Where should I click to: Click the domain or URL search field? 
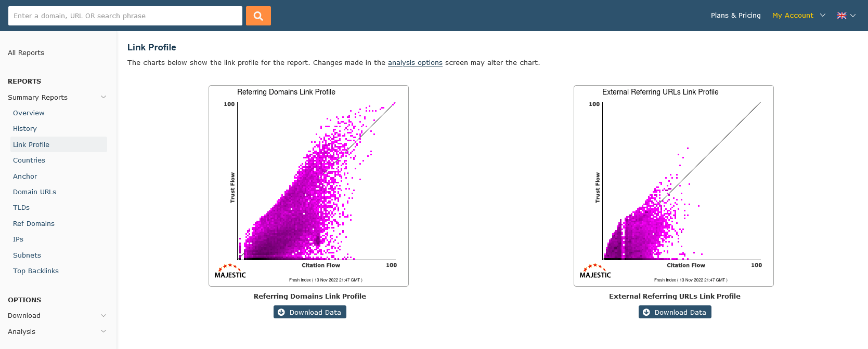[x=125, y=16]
